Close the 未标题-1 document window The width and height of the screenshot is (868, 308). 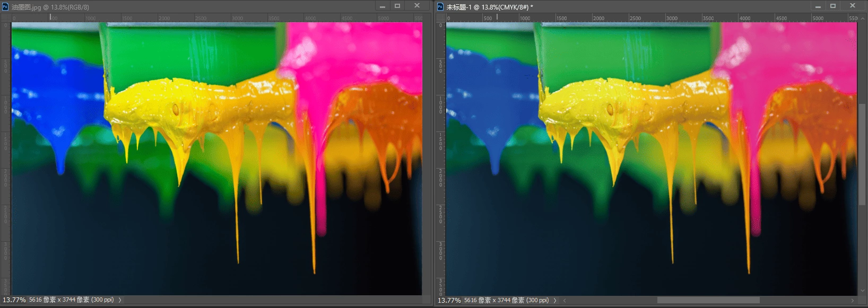(x=853, y=6)
